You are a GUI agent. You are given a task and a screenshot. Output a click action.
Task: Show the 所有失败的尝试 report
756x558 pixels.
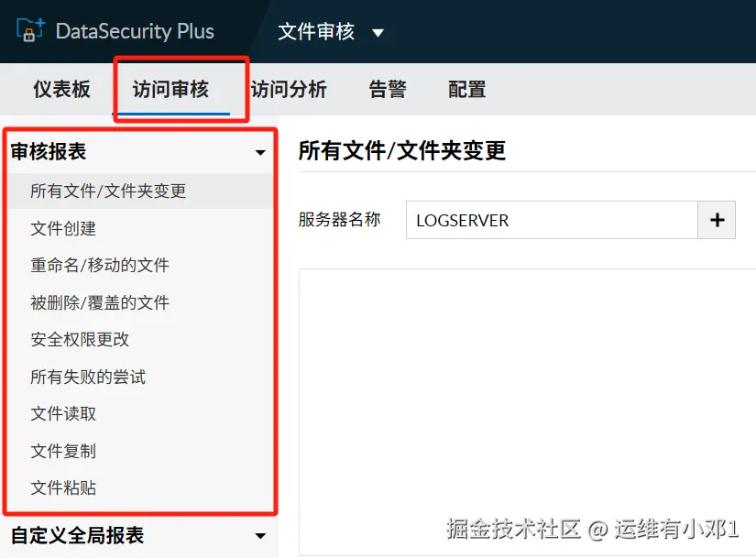[88, 377]
